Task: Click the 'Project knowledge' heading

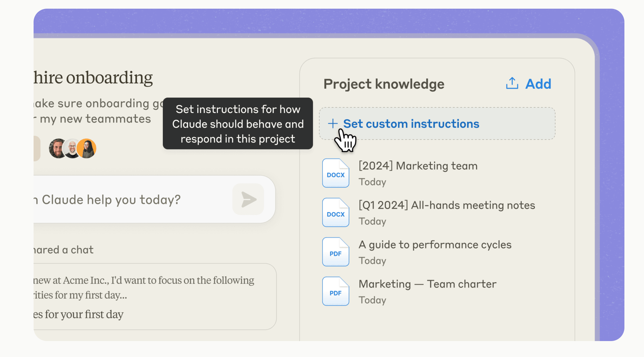Action: coord(384,84)
